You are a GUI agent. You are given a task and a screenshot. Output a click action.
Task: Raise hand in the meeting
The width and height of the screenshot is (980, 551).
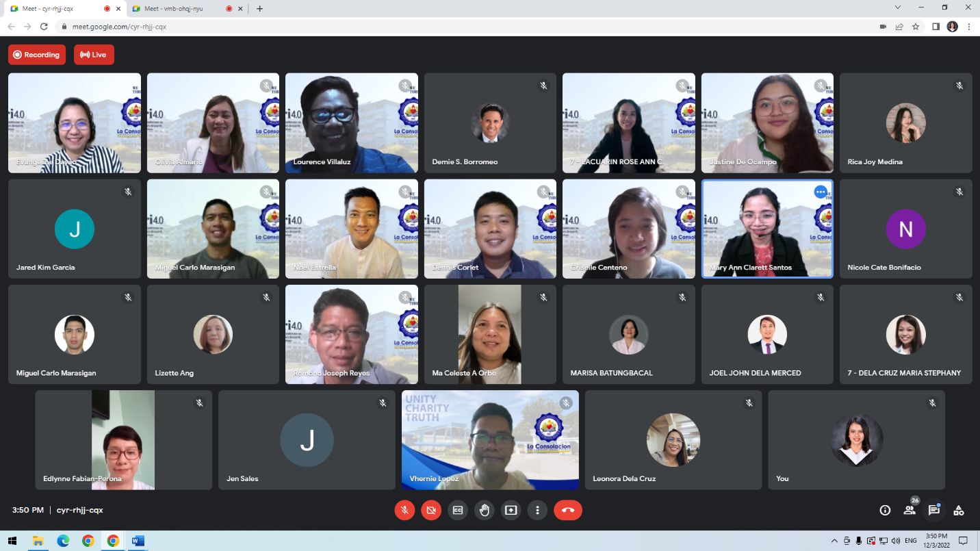pos(485,510)
